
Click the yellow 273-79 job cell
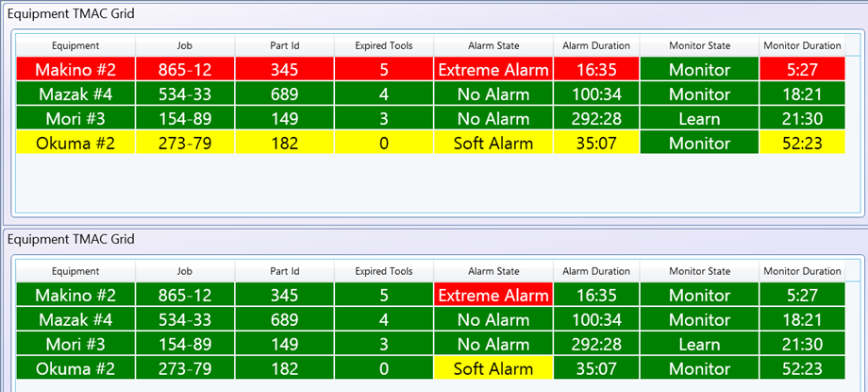pyautogui.click(x=184, y=144)
